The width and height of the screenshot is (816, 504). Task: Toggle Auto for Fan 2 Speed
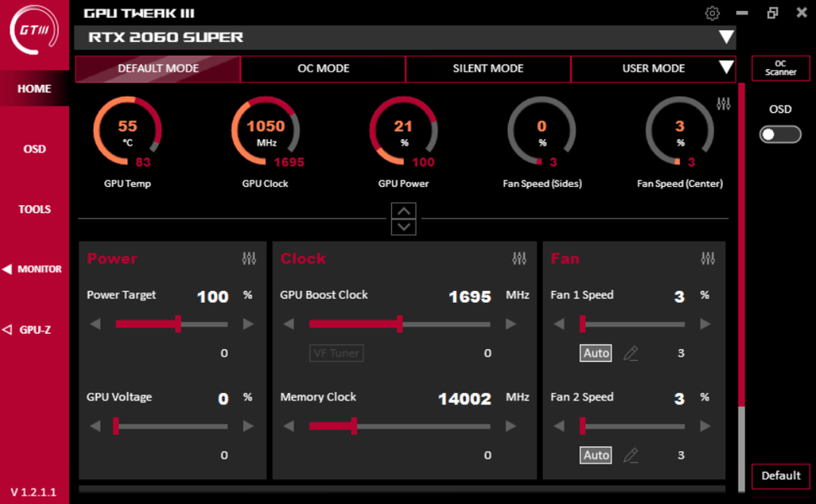pos(596,455)
